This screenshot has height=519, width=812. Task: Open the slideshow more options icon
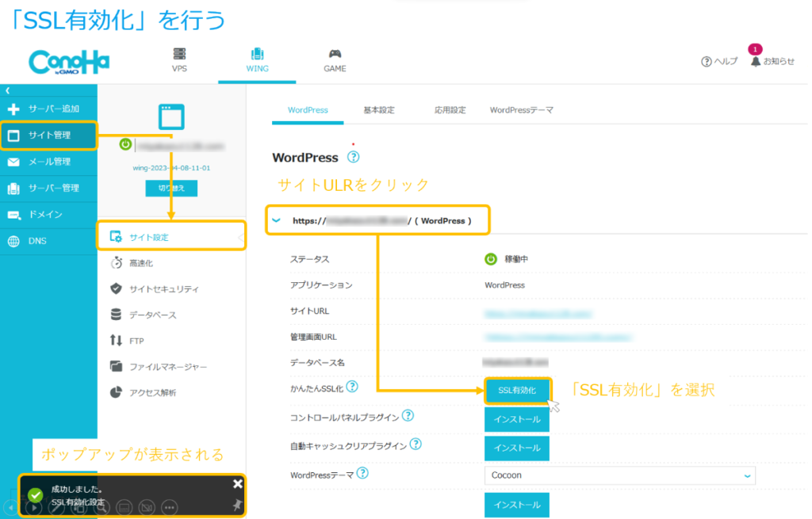(170, 508)
